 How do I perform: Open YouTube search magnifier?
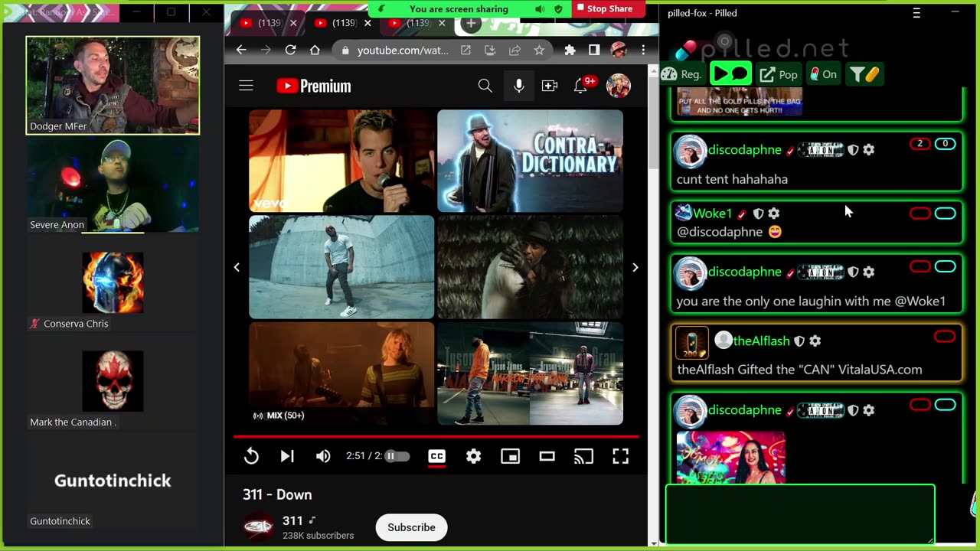485,86
